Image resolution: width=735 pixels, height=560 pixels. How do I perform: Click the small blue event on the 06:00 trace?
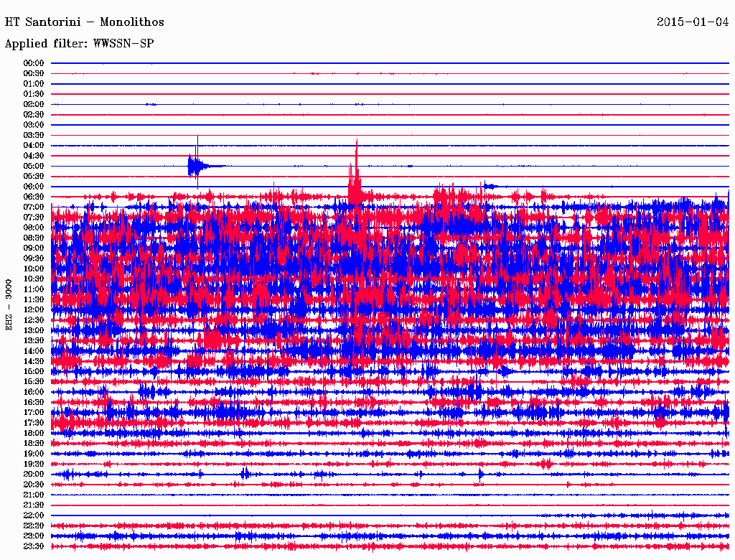pos(490,186)
